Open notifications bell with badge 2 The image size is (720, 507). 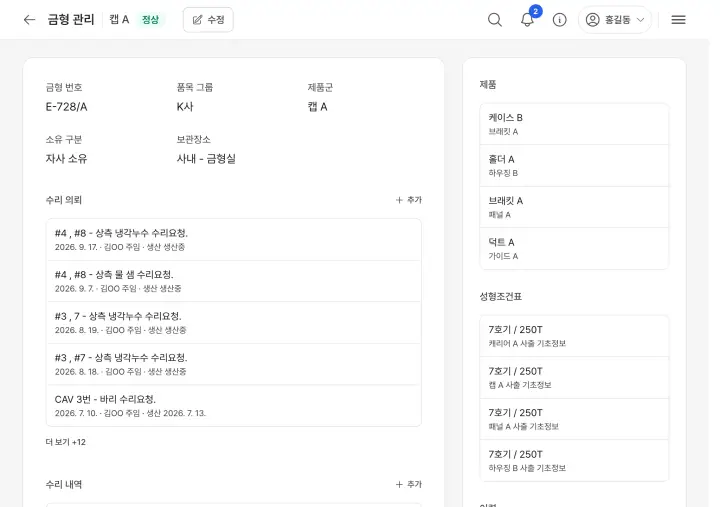click(528, 20)
